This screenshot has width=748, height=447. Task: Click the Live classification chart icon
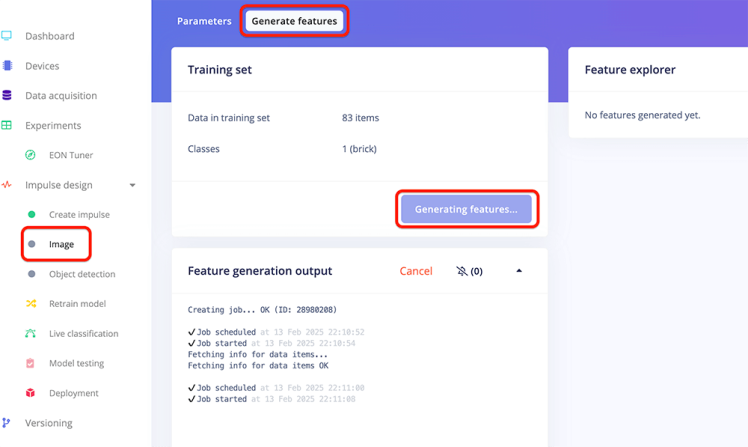tap(31, 334)
